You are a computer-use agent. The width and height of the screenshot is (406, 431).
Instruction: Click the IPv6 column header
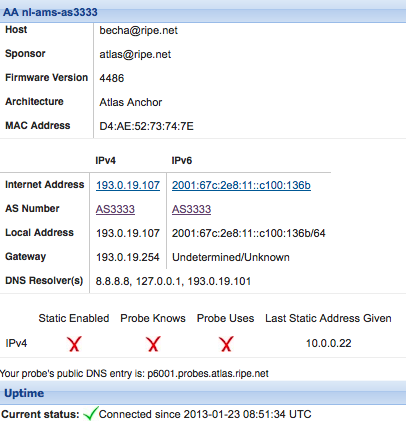pyautogui.click(x=182, y=161)
